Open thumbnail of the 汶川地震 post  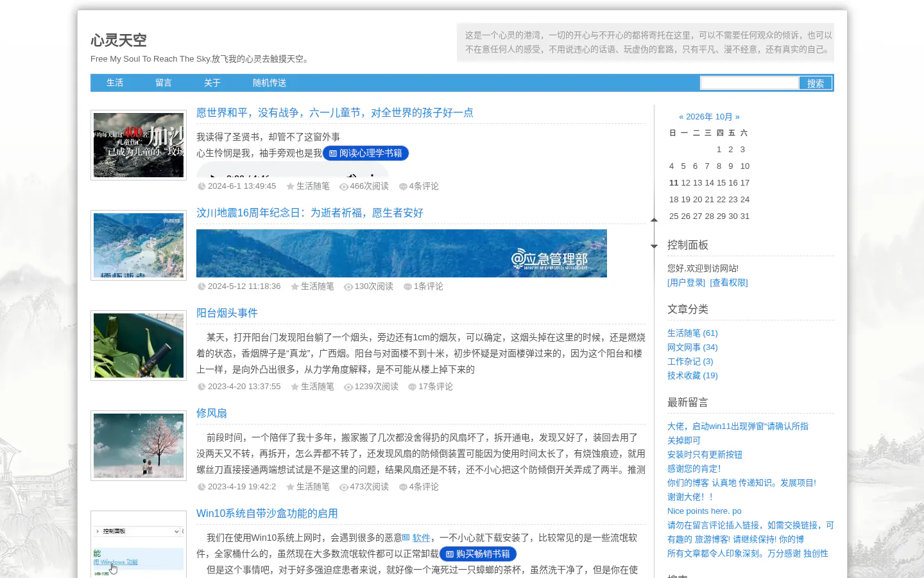pos(139,245)
